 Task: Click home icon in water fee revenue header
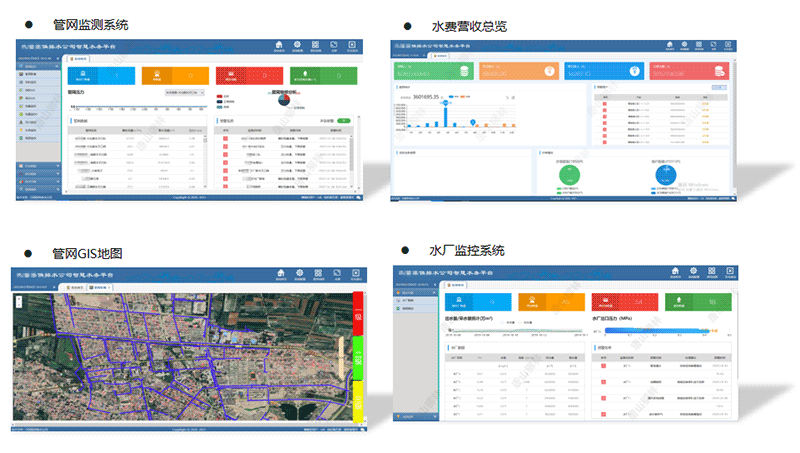pos(670,44)
